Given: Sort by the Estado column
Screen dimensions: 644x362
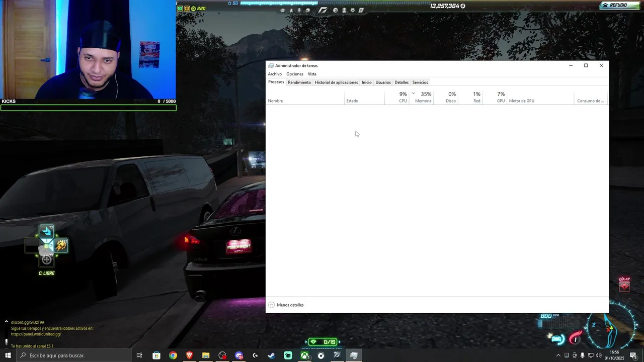Looking at the screenshot, I should coord(364,97).
